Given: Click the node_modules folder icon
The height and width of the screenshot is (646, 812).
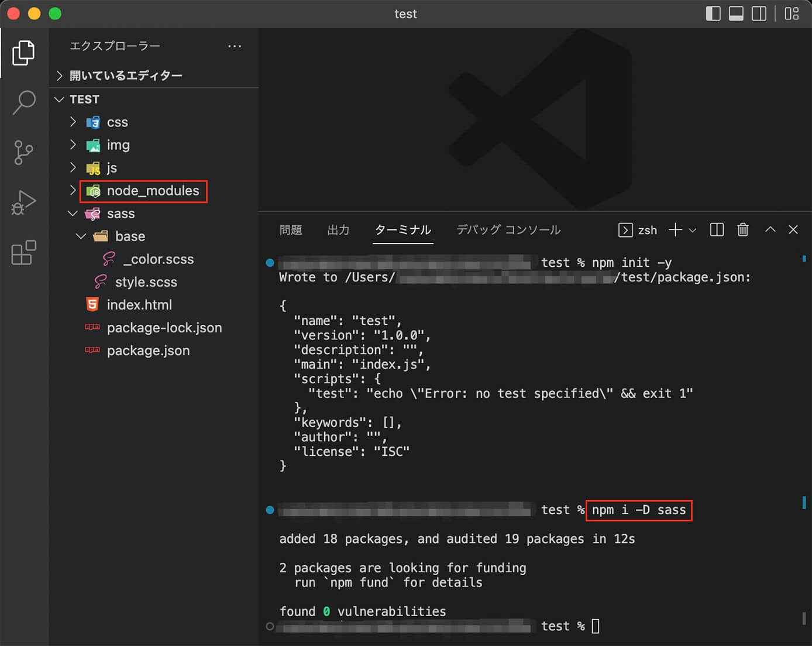Looking at the screenshot, I should click(x=93, y=191).
